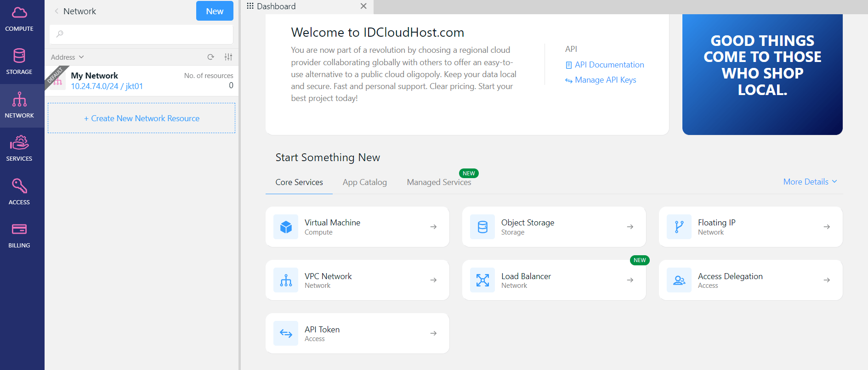Image resolution: width=868 pixels, height=370 pixels.
Task: Click Create New Network Resource
Action: point(142,118)
